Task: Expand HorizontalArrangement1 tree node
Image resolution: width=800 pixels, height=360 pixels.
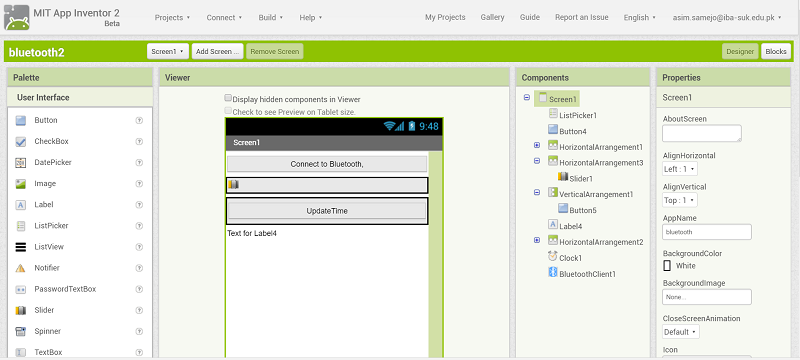Action: pos(537,145)
